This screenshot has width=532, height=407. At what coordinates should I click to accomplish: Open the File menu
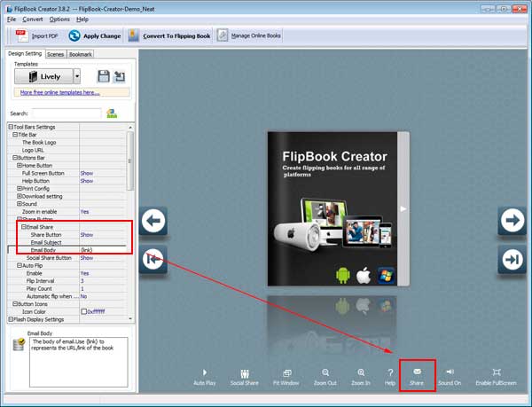pyautogui.click(x=12, y=20)
